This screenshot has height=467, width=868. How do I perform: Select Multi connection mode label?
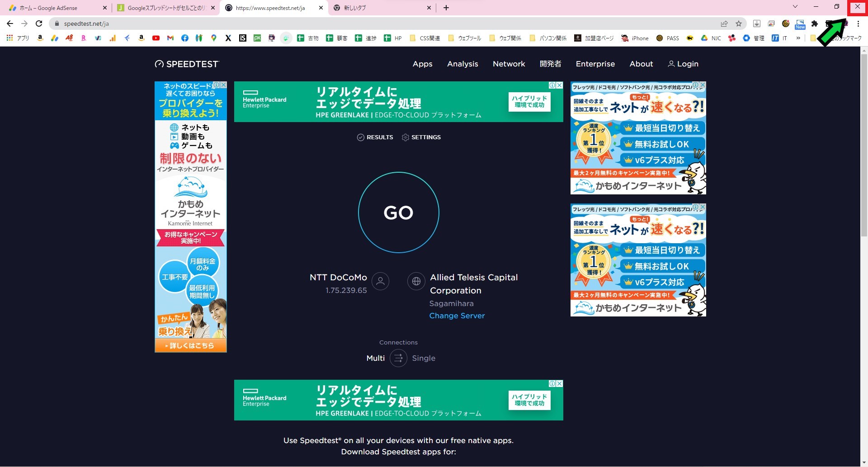(375, 358)
